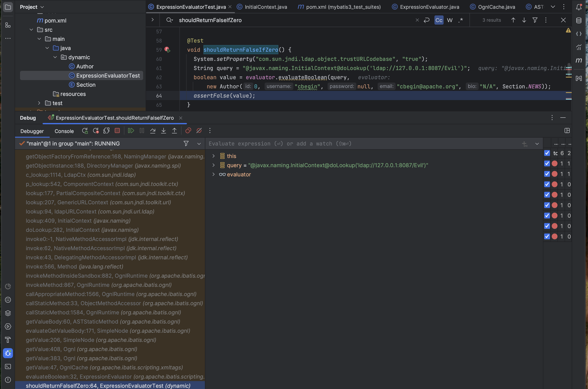This screenshot has width=588, height=389.
Task: Add expression to watches plus icon
Action: (524, 144)
